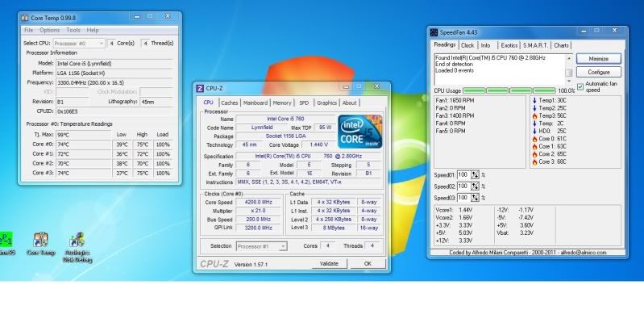Click the Fan3: 1400 RPM reading
Viewport: 644px width, 310px height.
coord(455,116)
